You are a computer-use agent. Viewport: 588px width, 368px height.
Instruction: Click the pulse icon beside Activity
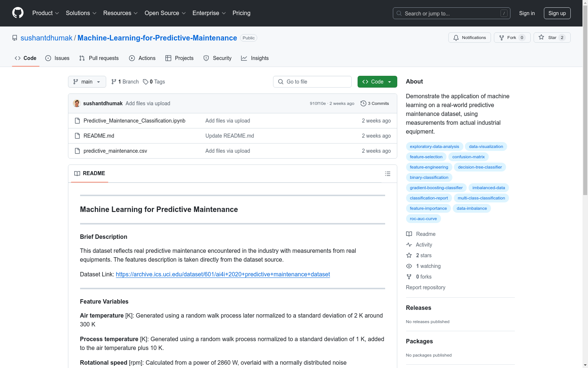pos(409,245)
